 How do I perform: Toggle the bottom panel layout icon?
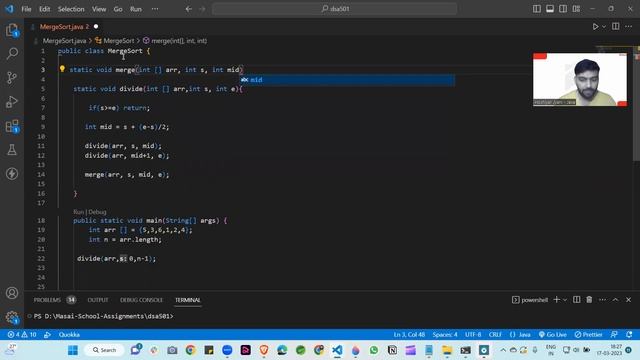tap(550, 9)
